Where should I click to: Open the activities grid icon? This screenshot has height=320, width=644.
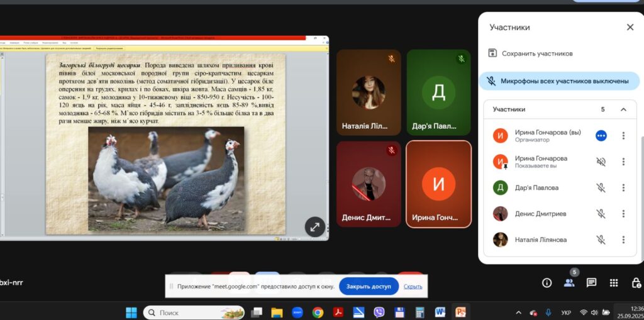[614, 283]
